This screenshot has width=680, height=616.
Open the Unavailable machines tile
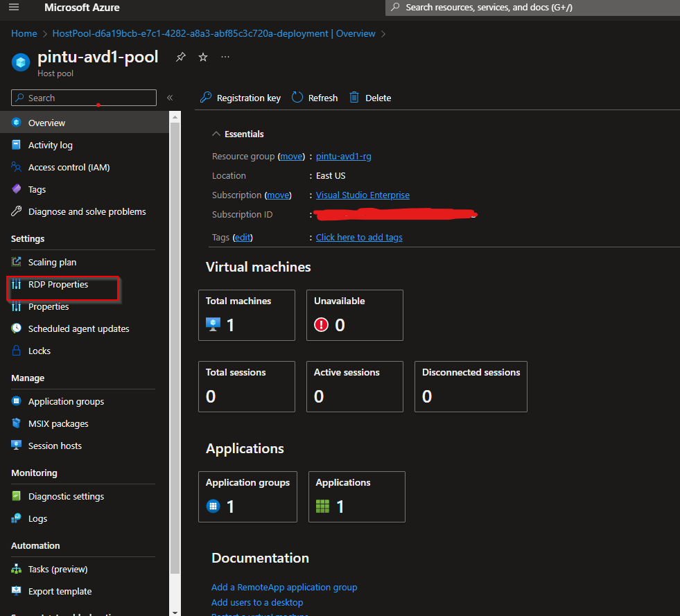(355, 315)
